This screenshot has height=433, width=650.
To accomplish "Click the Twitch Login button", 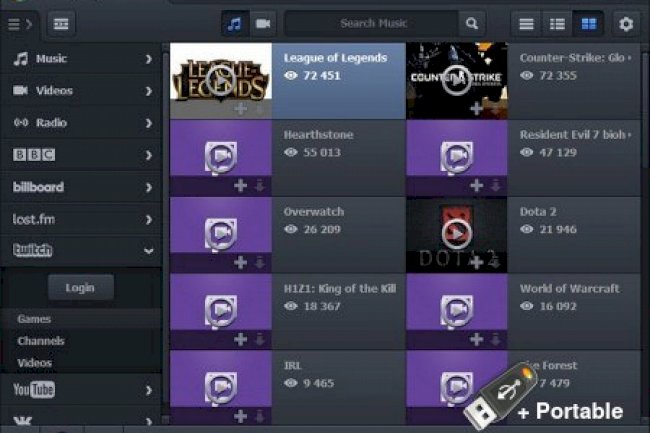I will (x=80, y=287).
